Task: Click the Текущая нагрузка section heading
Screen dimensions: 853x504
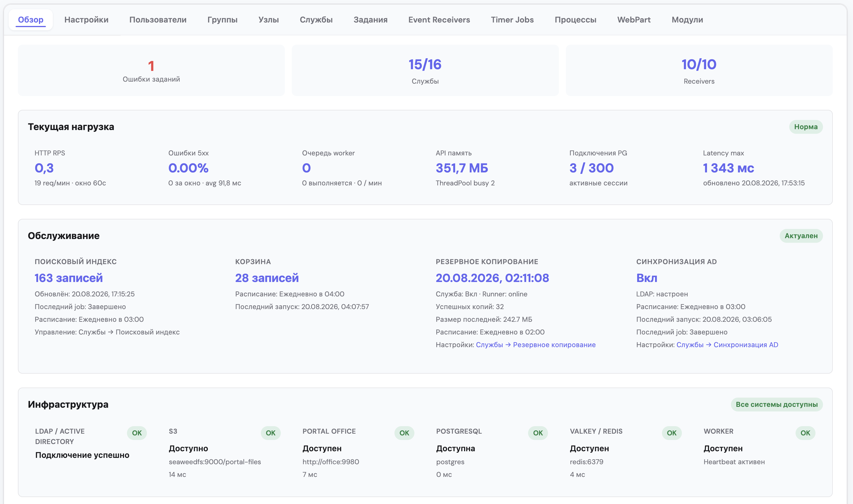Action: pyautogui.click(x=71, y=127)
